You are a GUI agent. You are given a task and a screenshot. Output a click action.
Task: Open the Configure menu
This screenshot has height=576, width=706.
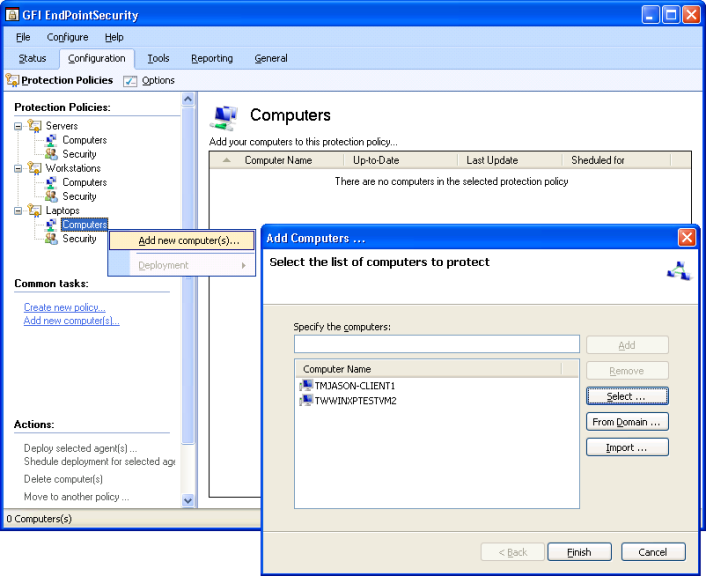click(68, 37)
